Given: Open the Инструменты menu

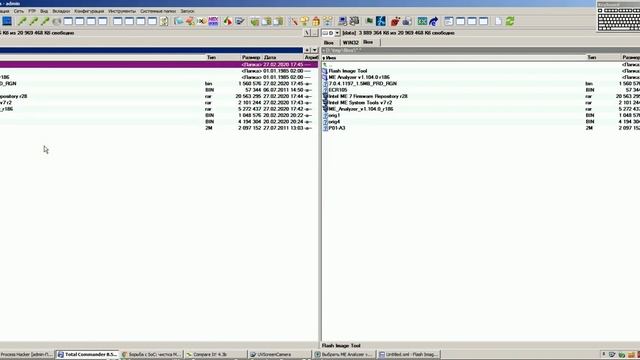Looking at the screenshot, I should pos(122,11).
